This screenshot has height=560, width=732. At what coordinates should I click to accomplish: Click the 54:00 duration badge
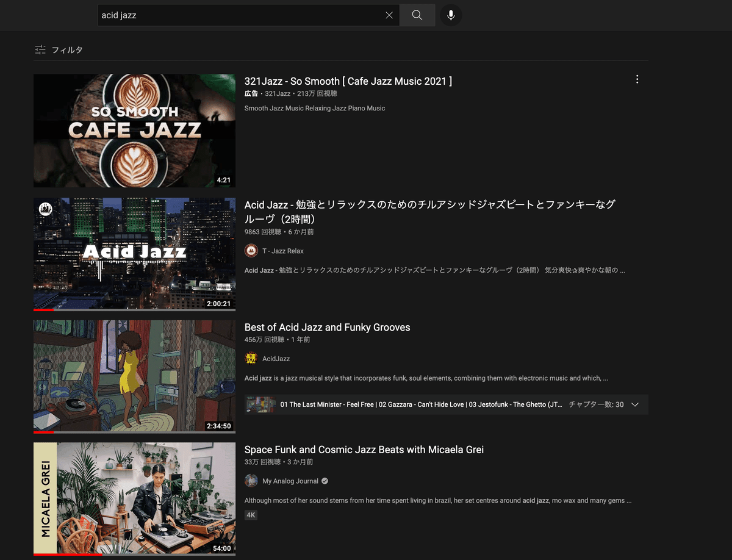tap(221, 548)
